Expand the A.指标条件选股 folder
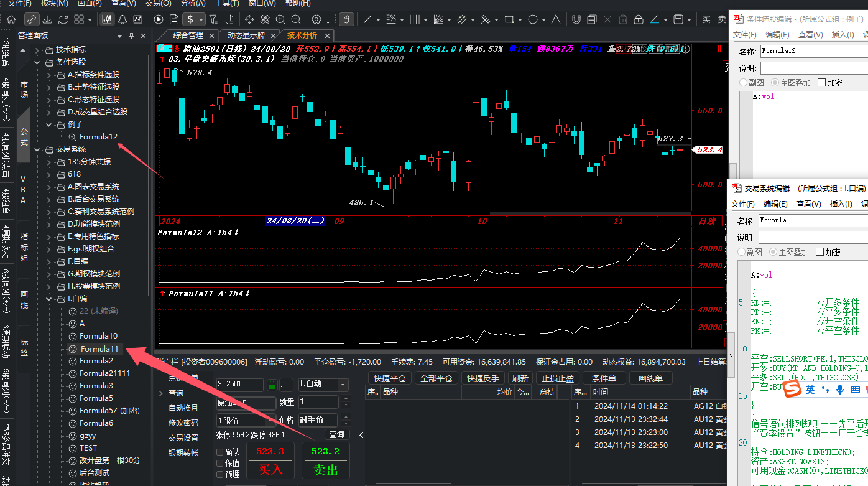Image resolution: width=868 pixels, height=486 pixels. pos(49,75)
